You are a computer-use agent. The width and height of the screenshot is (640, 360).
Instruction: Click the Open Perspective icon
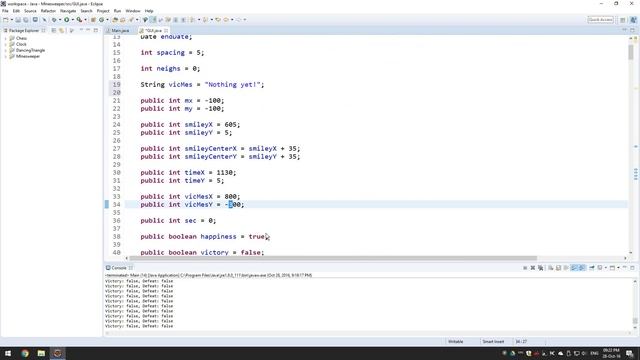click(623, 20)
